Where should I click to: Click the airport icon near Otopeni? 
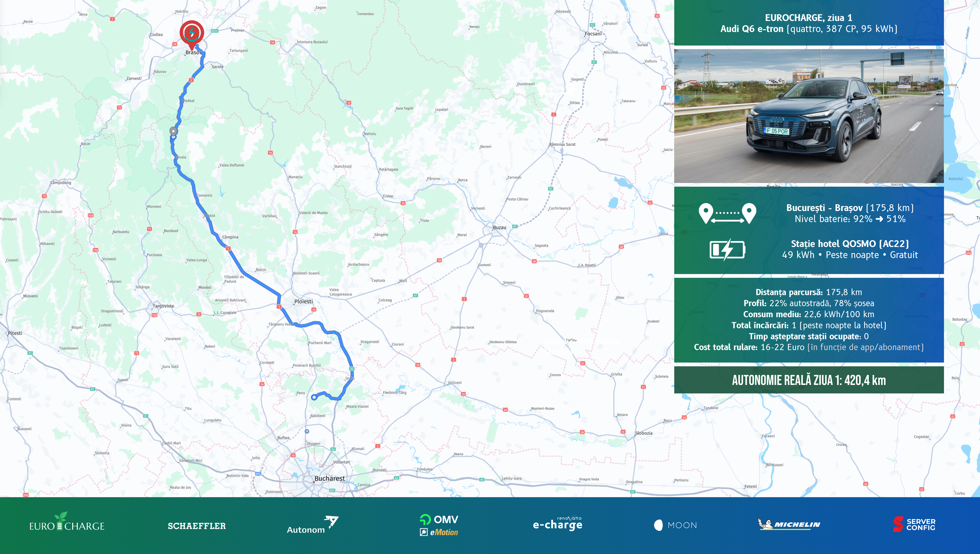tap(307, 431)
